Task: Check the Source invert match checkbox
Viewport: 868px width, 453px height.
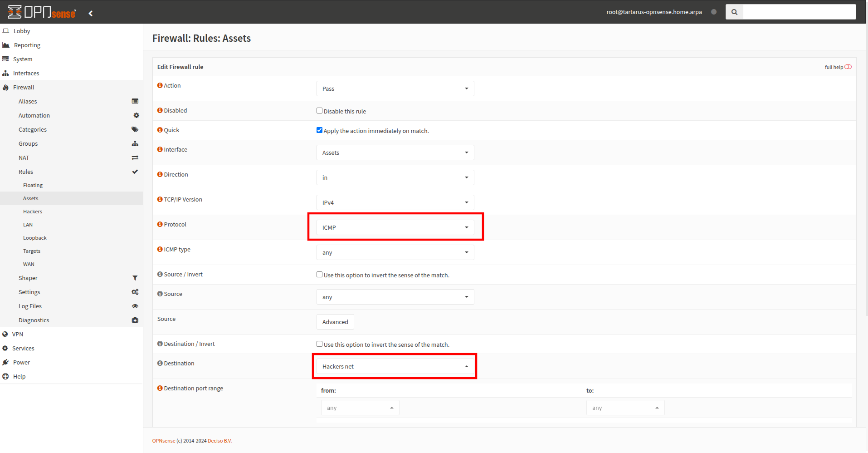Action: pyautogui.click(x=319, y=275)
